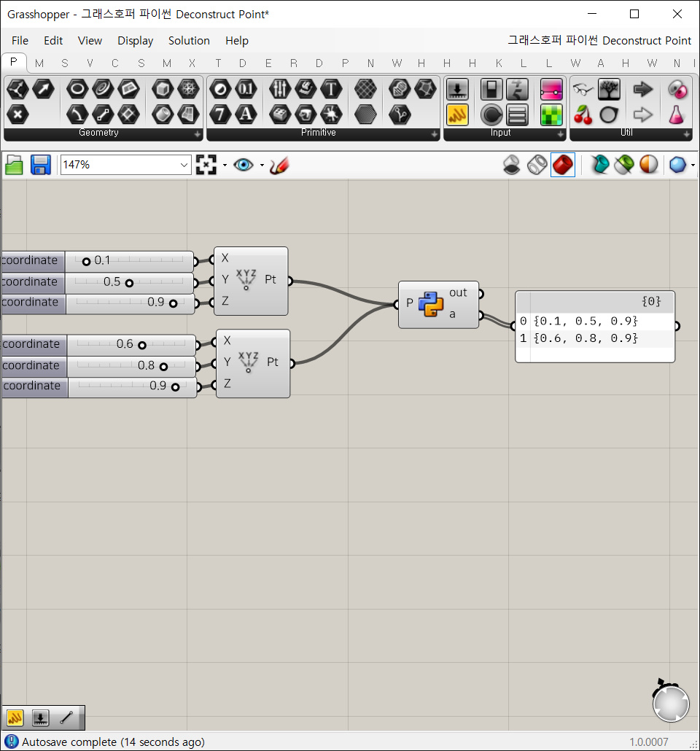
Task: Open the Solution menu
Action: (x=190, y=41)
